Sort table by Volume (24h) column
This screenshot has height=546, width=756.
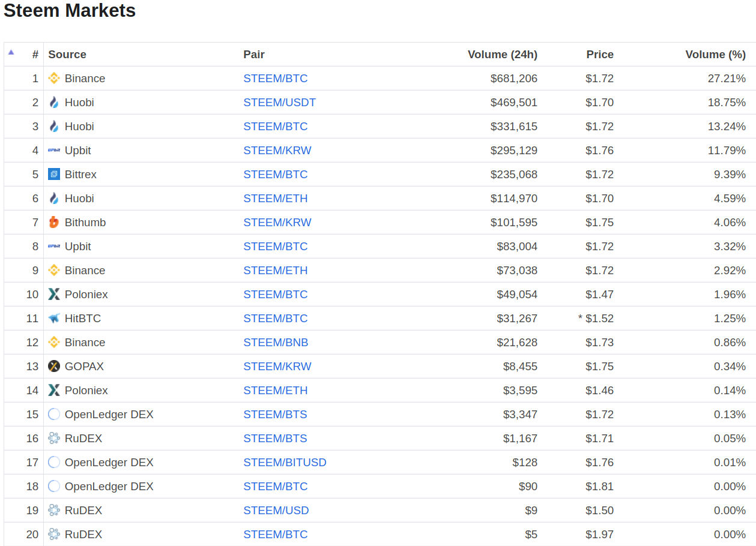pos(503,54)
